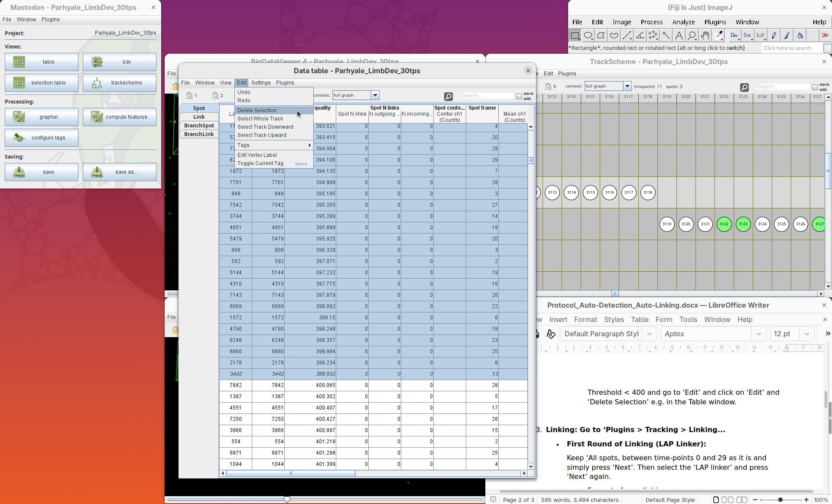This screenshot has width=832, height=504.
Task: Open the Data table context dropdown
Action: coord(375,95)
